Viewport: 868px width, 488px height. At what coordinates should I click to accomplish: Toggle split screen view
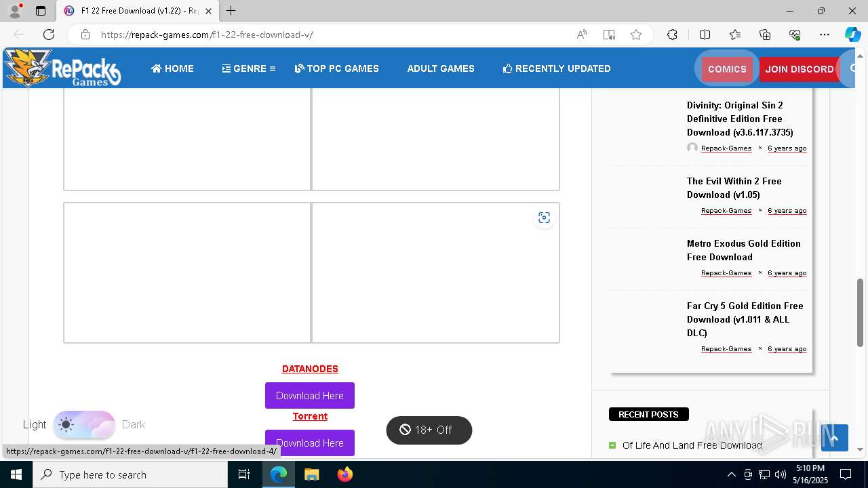[x=705, y=35]
